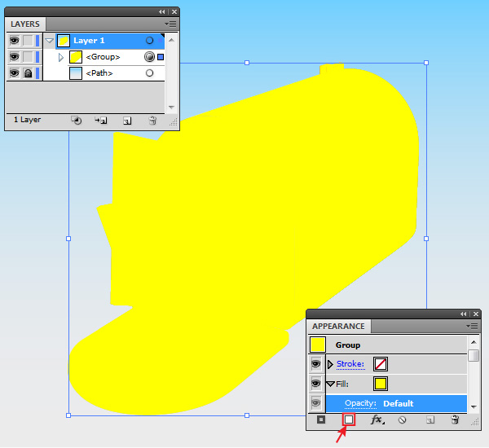
Task: Click Create New Sublayer icon
Action: (101, 120)
